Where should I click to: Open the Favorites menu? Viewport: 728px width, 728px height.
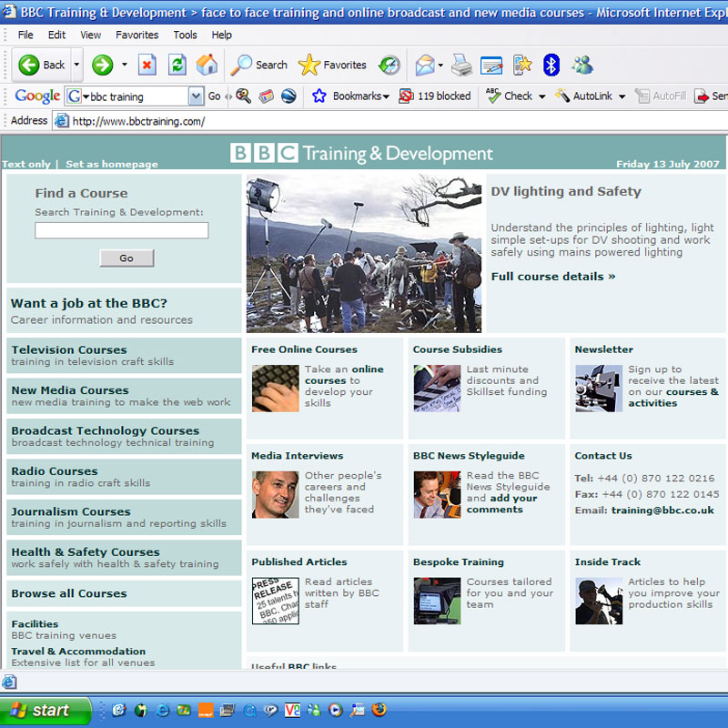click(x=136, y=35)
